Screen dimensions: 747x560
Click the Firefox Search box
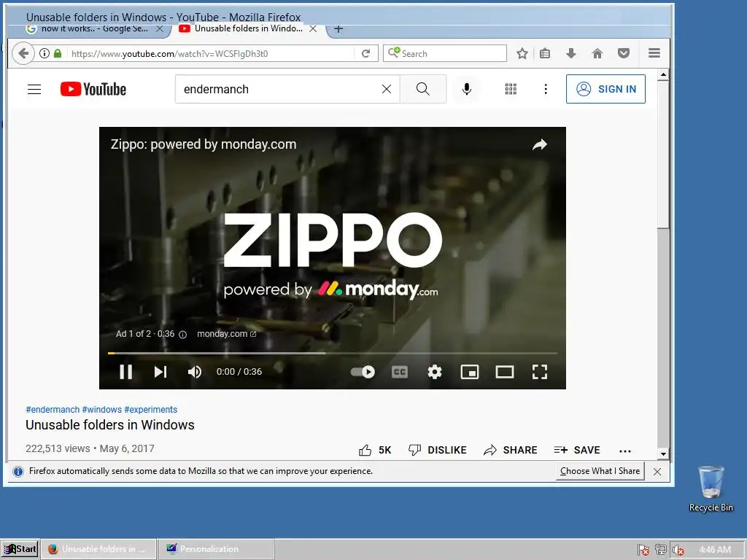pyautogui.click(x=445, y=53)
